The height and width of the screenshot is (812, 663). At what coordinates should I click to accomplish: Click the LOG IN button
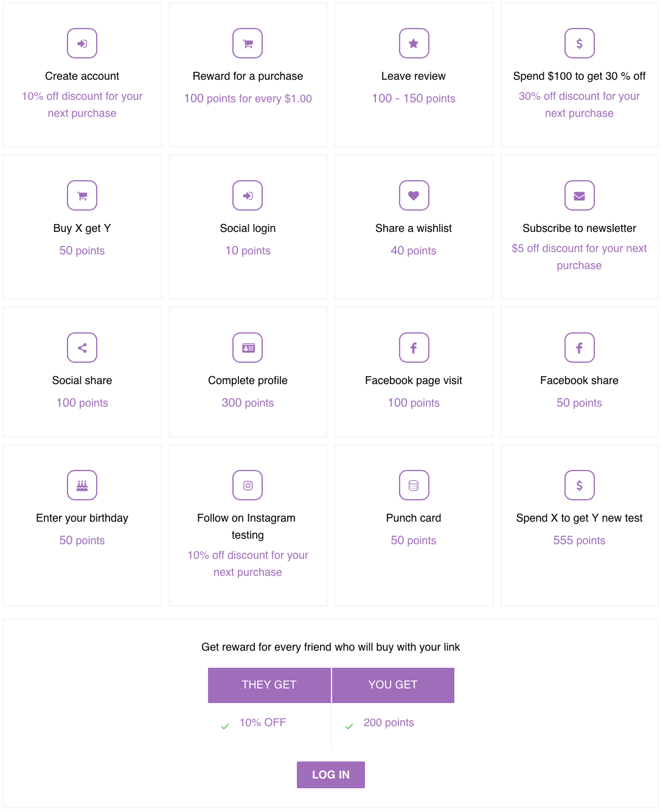331,775
